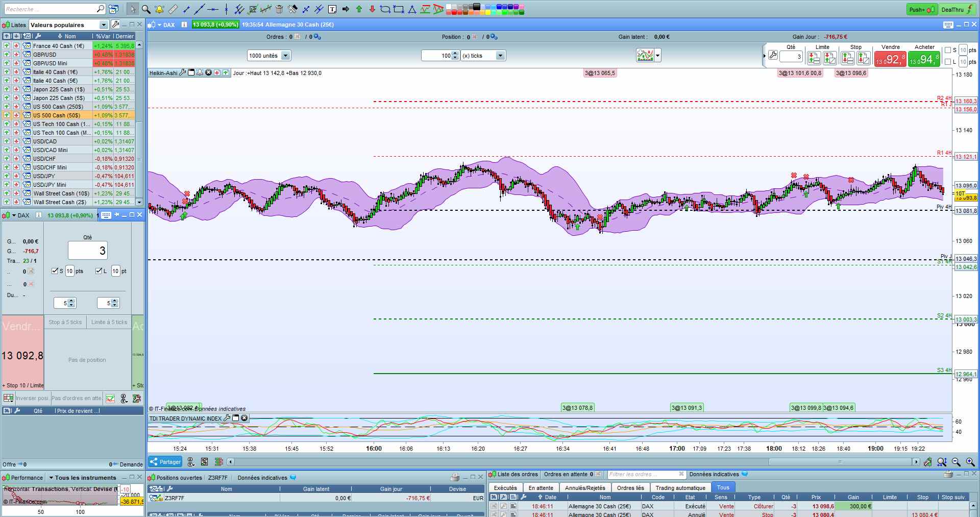Image resolution: width=980 pixels, height=517 pixels.
Task: Choose the ellipse drawing tool
Action: coord(385,9)
